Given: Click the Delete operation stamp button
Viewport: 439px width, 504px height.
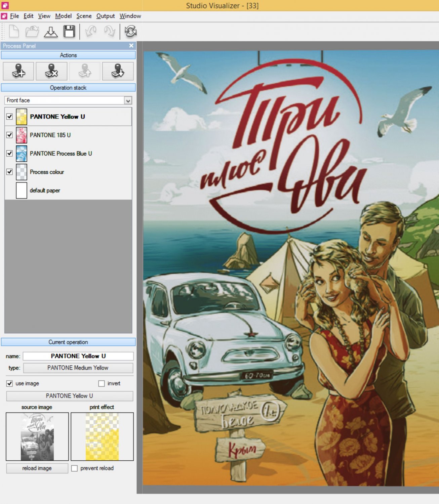Looking at the screenshot, I should point(51,71).
